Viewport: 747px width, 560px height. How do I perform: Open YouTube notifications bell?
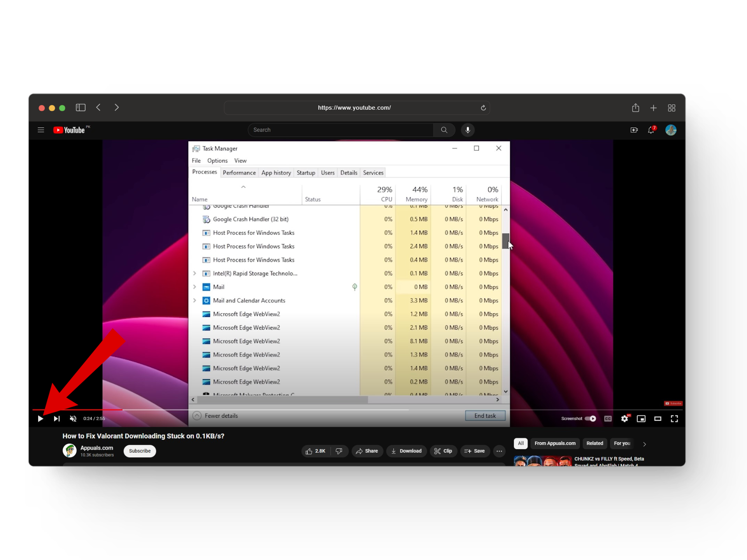[x=651, y=130]
